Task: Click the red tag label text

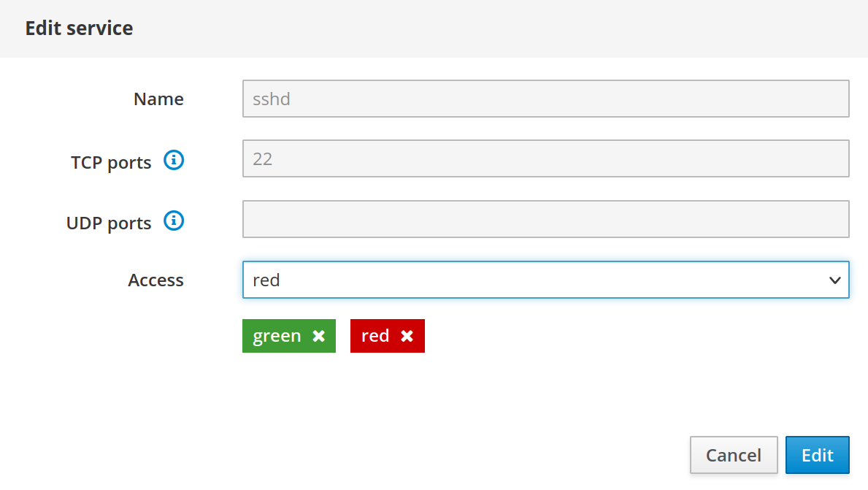Action: pyautogui.click(x=375, y=336)
